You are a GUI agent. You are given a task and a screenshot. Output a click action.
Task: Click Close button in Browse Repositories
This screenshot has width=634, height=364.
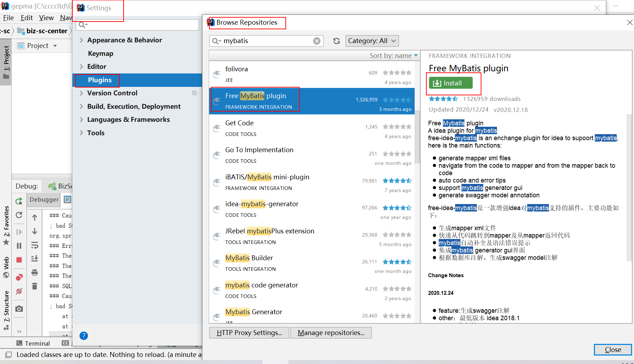point(613,350)
